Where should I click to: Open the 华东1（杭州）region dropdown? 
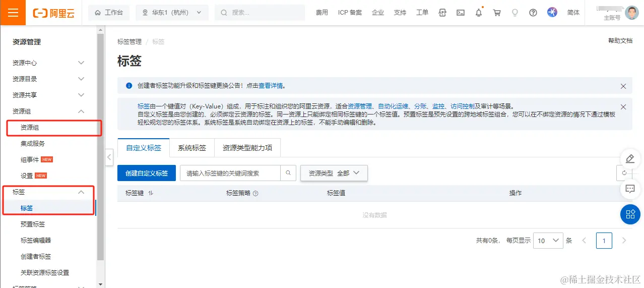pos(172,13)
